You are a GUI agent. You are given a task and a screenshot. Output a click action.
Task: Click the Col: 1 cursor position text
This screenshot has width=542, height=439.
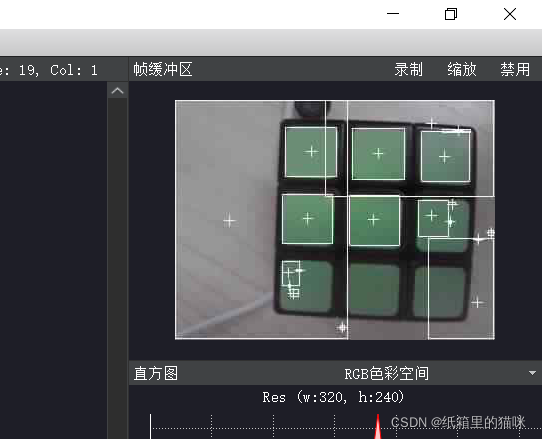pos(74,70)
